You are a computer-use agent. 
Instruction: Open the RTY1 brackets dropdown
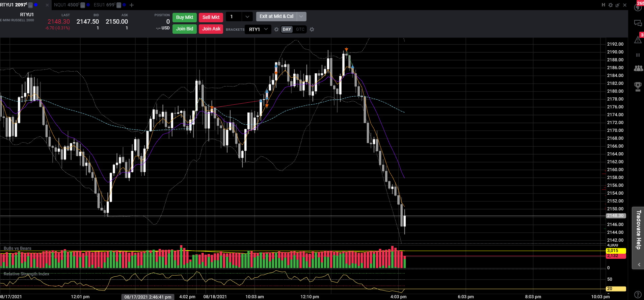(x=258, y=29)
